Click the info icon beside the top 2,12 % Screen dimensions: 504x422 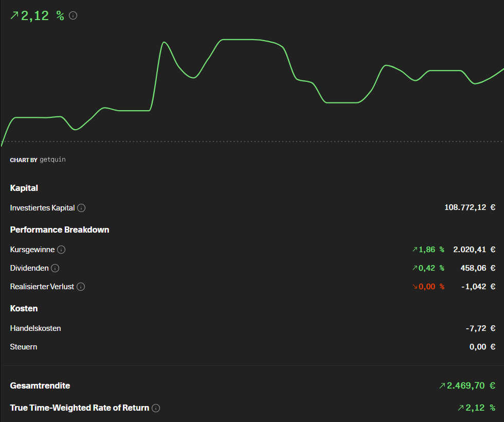tap(73, 15)
